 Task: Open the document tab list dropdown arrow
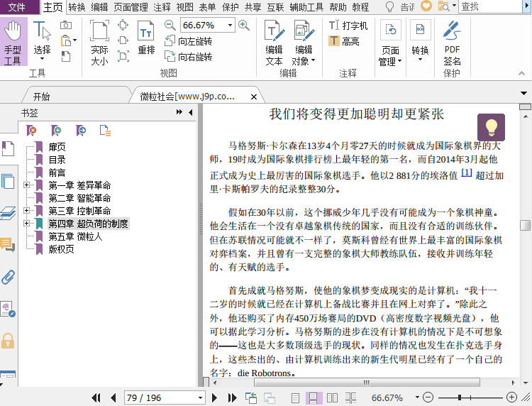(x=523, y=93)
